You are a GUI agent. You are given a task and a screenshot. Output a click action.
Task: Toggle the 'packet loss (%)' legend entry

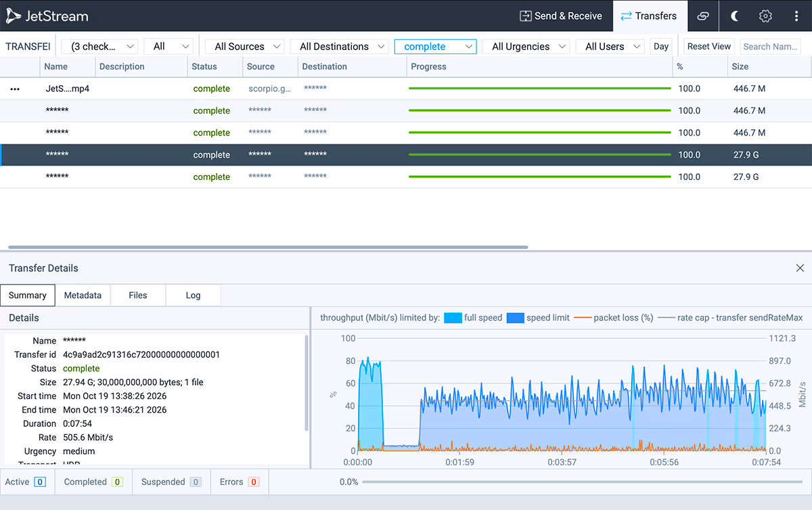pyautogui.click(x=614, y=317)
